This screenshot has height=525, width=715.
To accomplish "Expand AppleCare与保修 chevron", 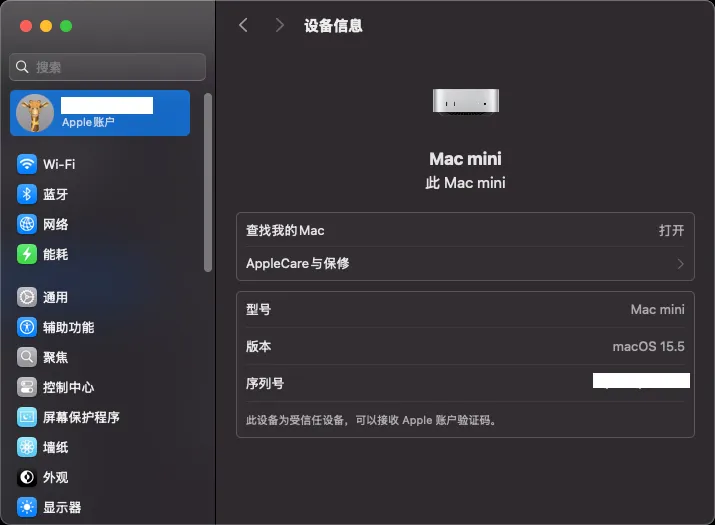I will pyautogui.click(x=680, y=264).
